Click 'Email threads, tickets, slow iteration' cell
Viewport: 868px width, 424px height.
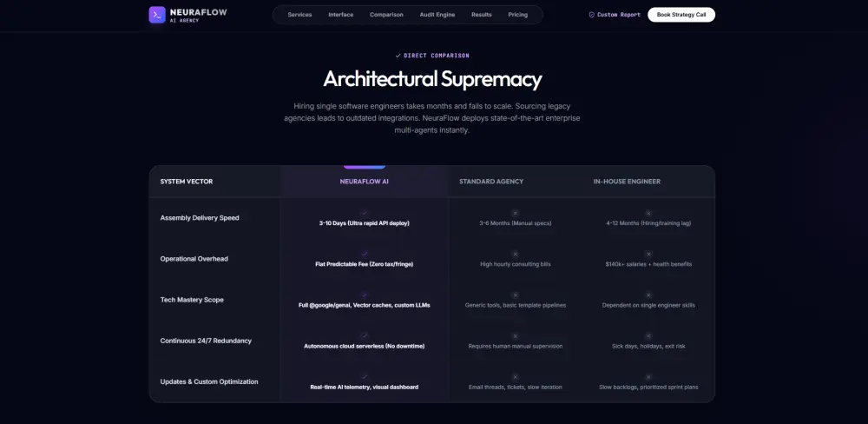pyautogui.click(x=516, y=388)
